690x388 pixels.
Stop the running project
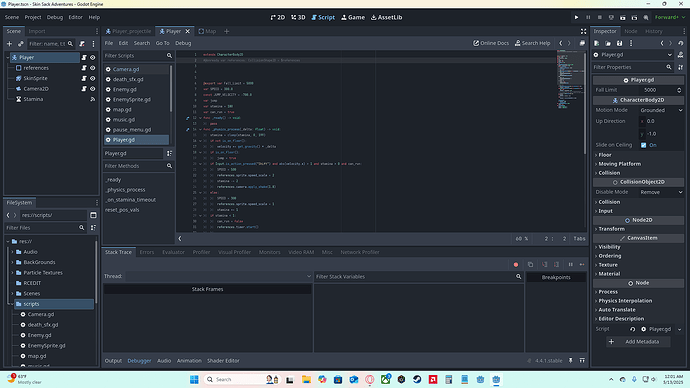(x=599, y=18)
